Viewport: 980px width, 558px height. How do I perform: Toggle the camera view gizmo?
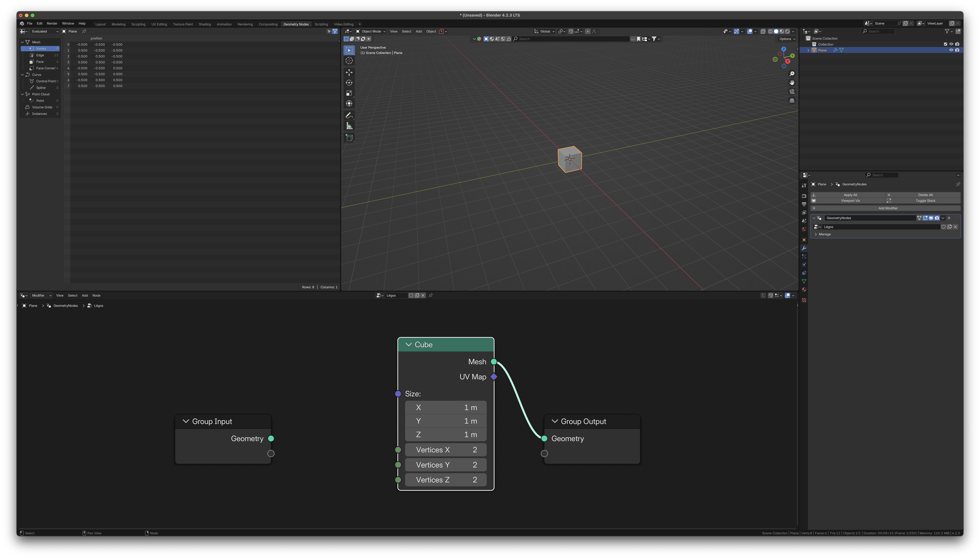click(792, 92)
